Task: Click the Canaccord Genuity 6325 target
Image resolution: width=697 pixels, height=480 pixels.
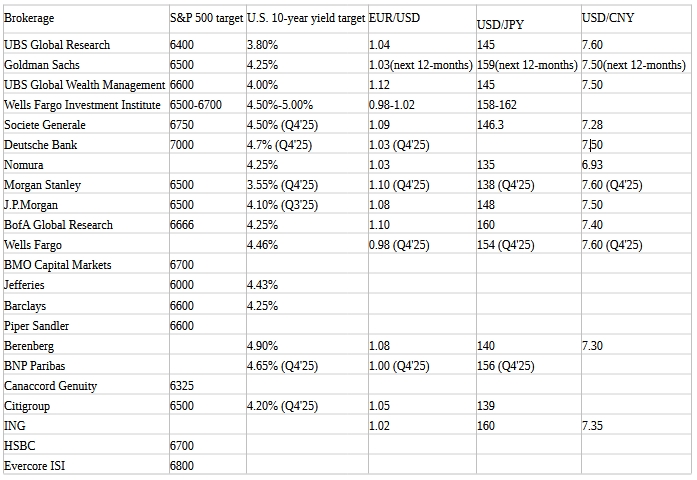Action: click(x=183, y=385)
